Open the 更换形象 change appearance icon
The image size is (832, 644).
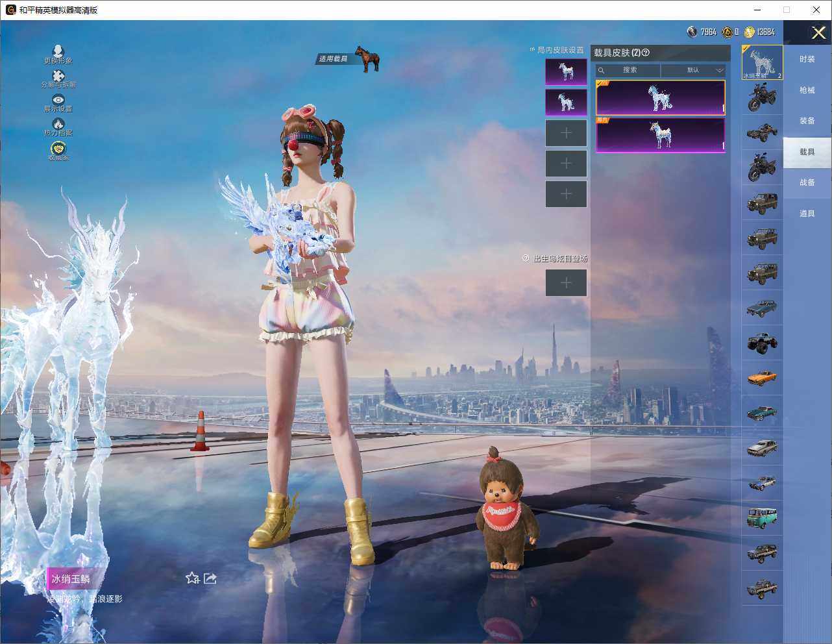tap(58, 51)
